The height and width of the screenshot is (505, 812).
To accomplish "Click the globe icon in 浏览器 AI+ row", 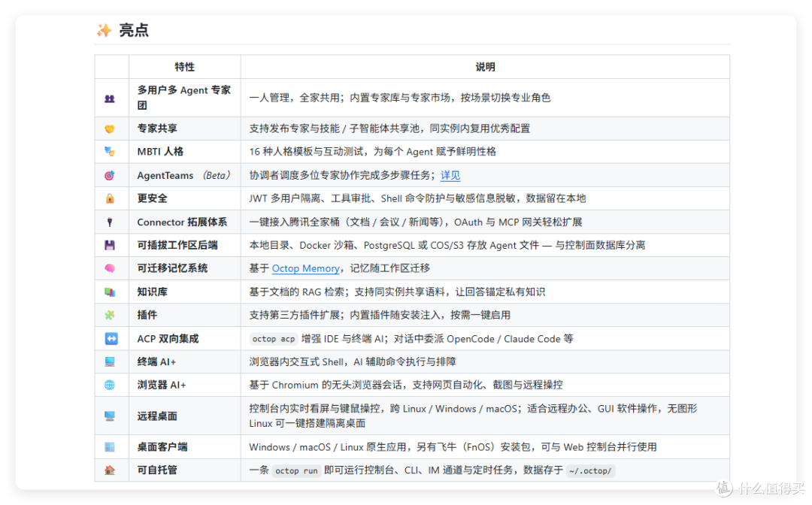I will click(110, 385).
